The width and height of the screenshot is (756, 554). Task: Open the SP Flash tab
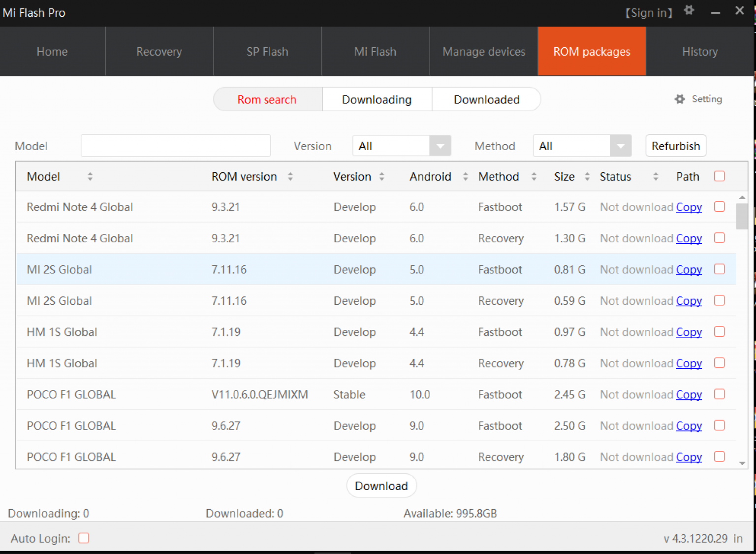click(x=267, y=51)
